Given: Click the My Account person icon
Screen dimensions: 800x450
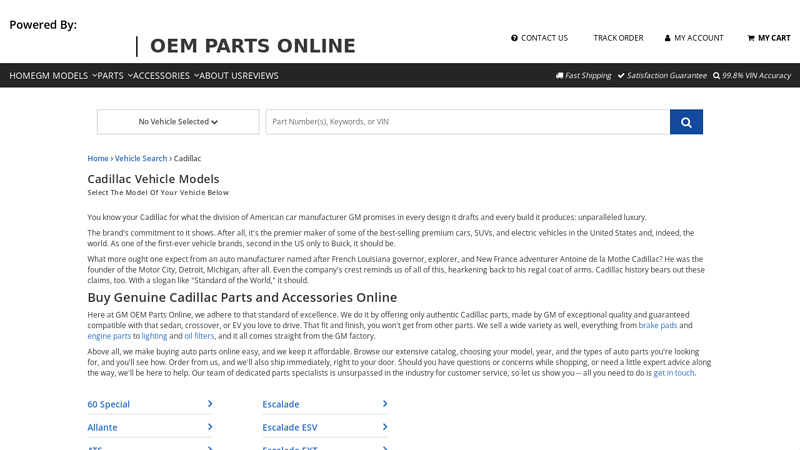Looking at the screenshot, I should (x=667, y=38).
